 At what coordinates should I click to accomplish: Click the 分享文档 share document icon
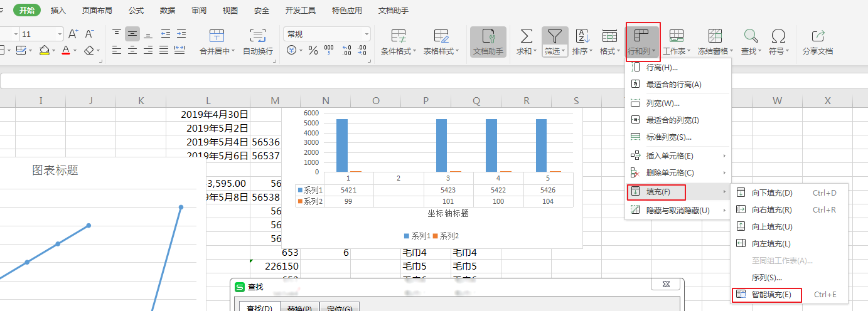pos(817,36)
